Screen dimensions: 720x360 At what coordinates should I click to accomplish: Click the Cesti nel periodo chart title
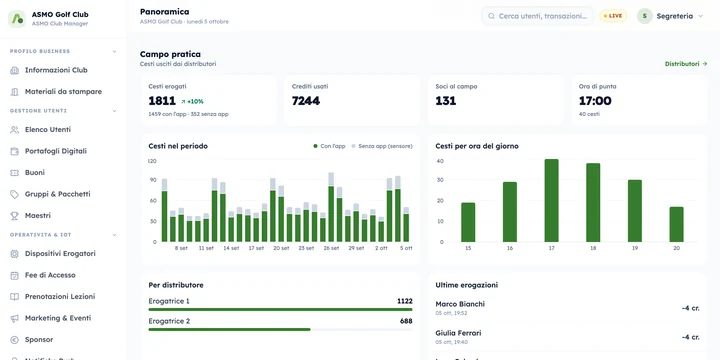(x=178, y=146)
